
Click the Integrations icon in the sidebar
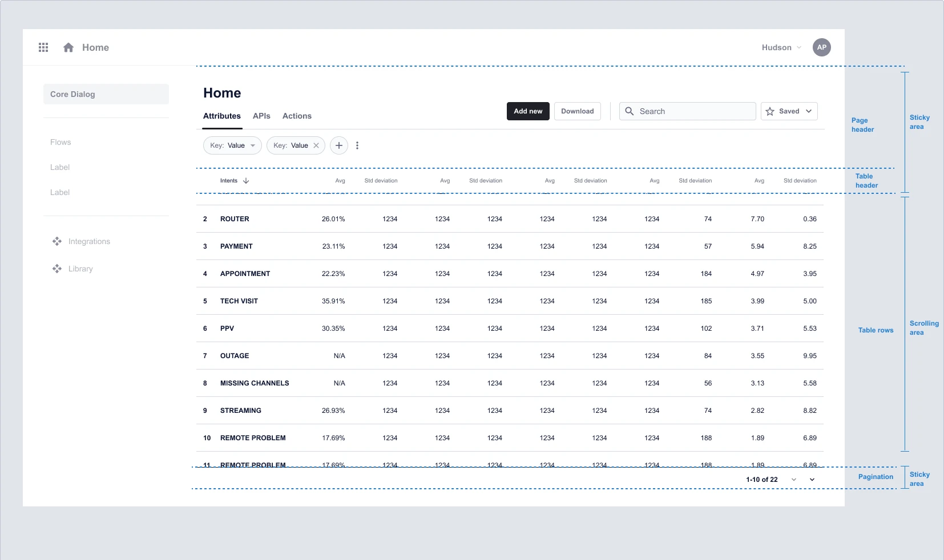tap(57, 241)
